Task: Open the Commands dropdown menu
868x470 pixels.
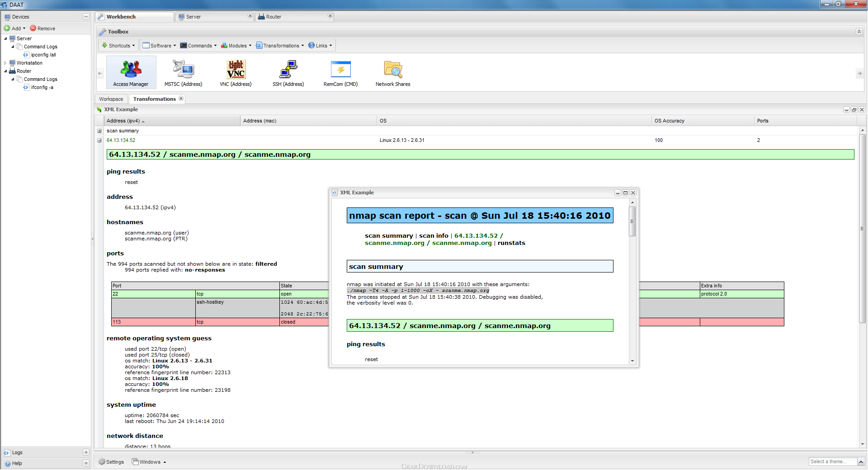Action: click(198, 46)
